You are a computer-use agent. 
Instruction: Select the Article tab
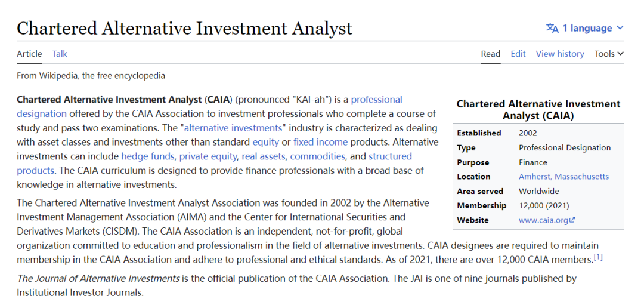(29, 54)
